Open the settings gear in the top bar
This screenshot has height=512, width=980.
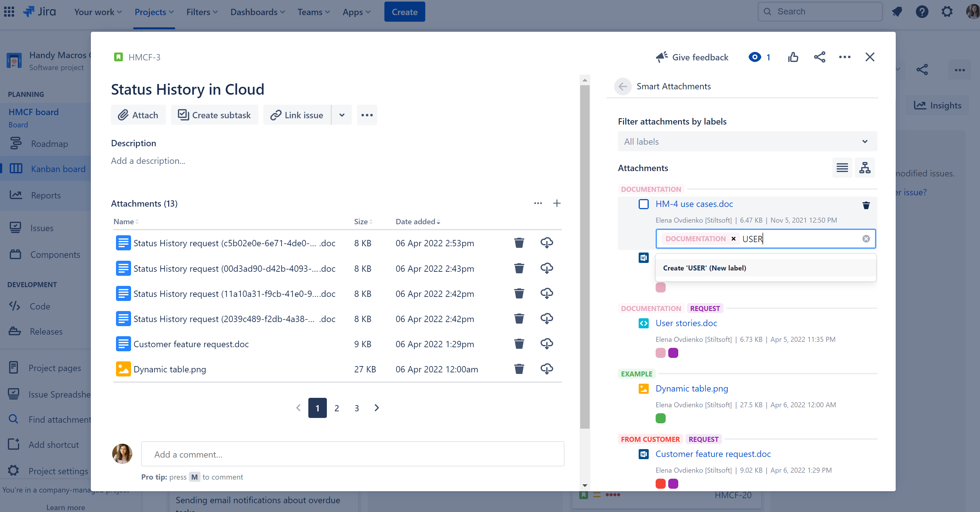point(947,12)
